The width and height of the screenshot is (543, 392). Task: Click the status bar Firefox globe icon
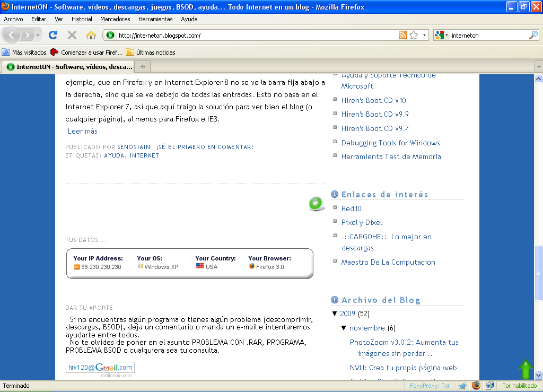point(476,386)
